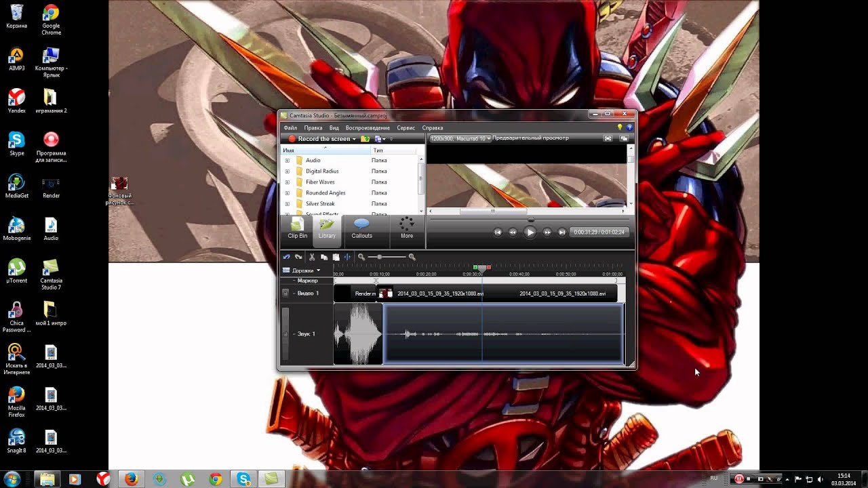Step forward in the preview
This screenshot has width=868, height=488.
[547, 232]
